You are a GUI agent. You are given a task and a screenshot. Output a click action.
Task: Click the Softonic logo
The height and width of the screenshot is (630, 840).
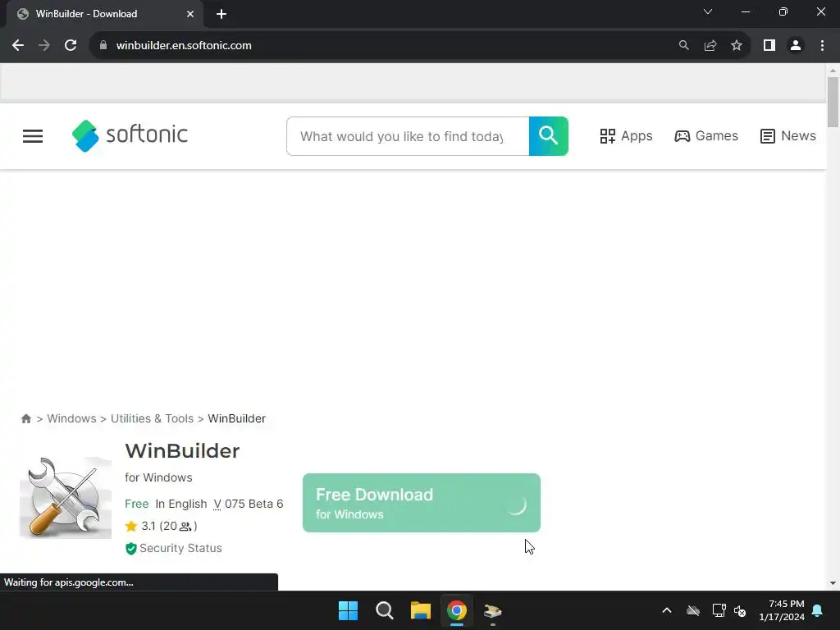pos(130,135)
